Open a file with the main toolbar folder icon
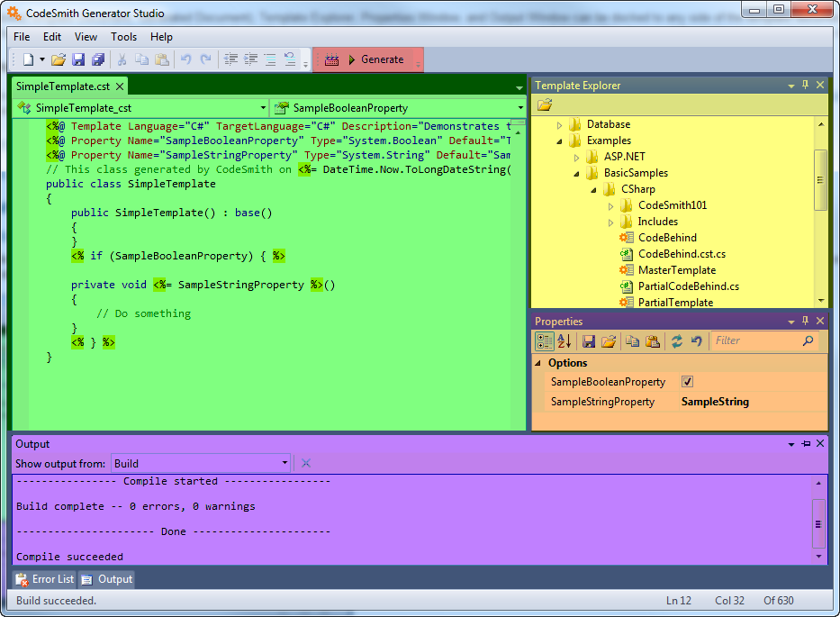Screen dimensions: 840x617 click(59, 59)
